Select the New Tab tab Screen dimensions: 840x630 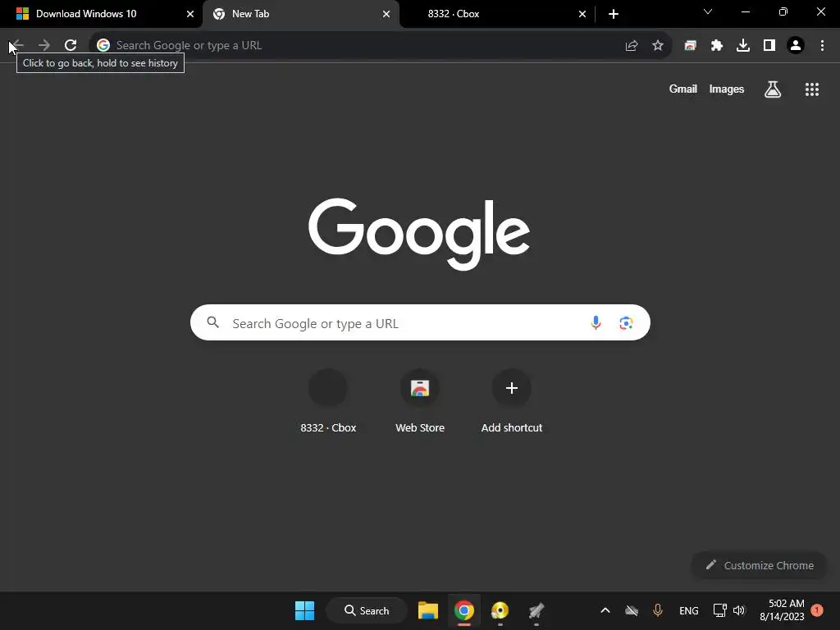coord(301,14)
